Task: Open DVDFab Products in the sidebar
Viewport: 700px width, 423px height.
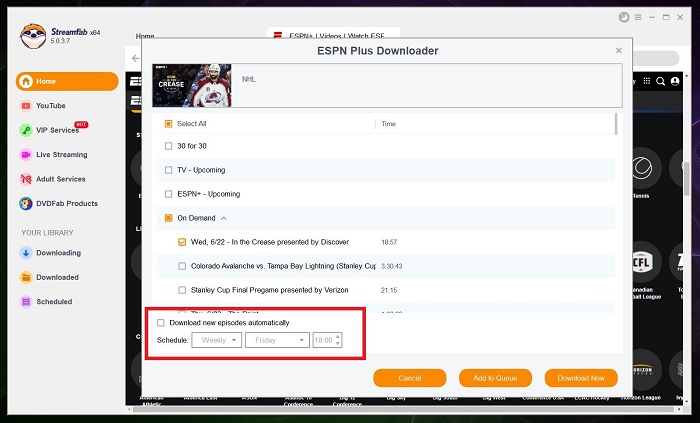Action: tap(58, 203)
